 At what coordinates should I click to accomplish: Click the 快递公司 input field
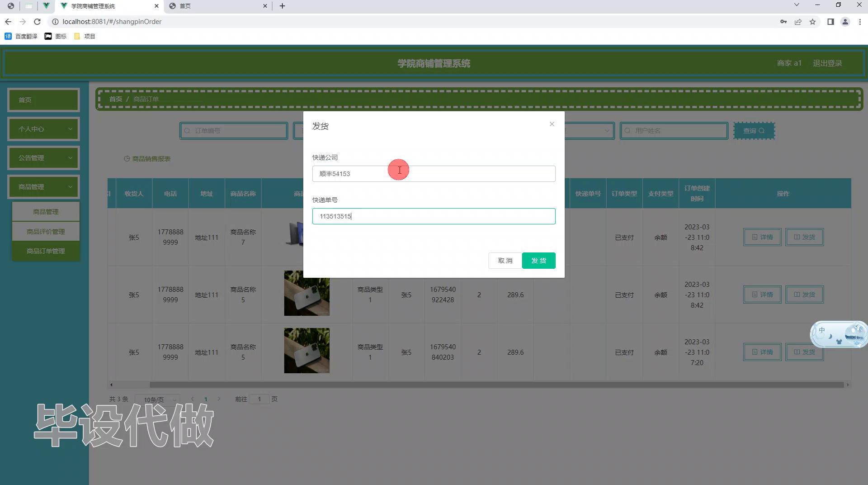(x=434, y=174)
